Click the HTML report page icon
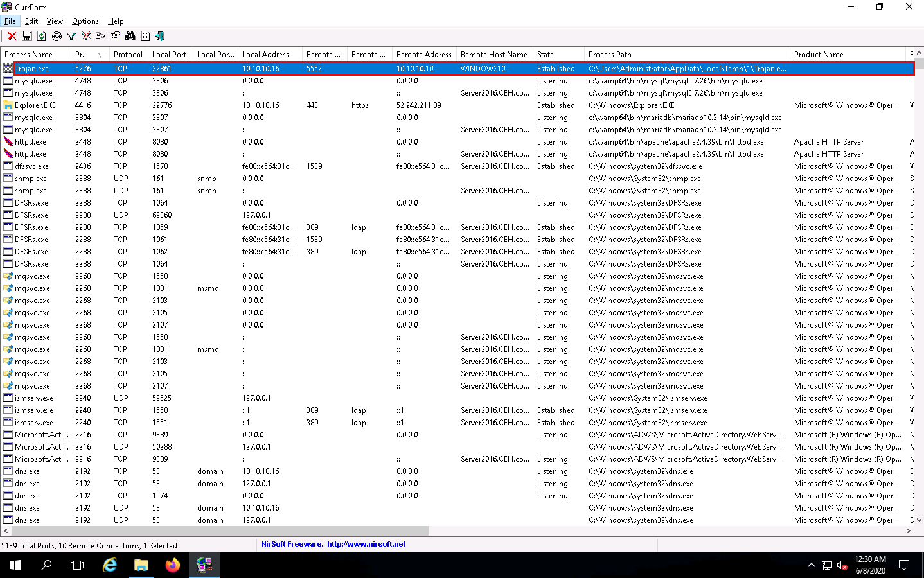 [x=145, y=37]
